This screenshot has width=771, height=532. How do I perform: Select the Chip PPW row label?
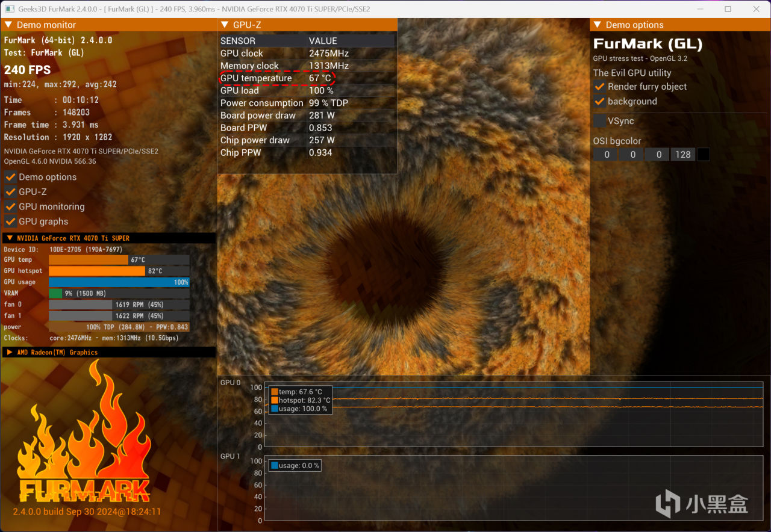click(240, 152)
